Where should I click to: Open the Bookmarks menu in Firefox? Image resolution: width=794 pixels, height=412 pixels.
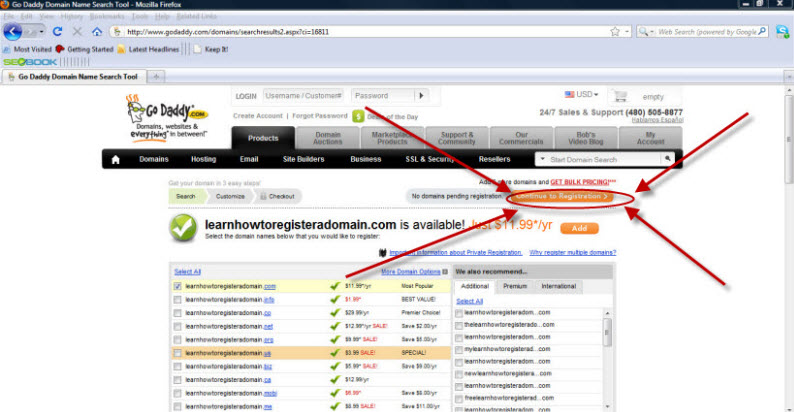(x=107, y=16)
